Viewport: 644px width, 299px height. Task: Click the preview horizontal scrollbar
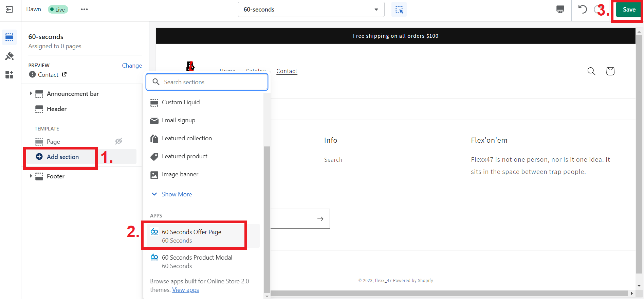[x=449, y=293]
